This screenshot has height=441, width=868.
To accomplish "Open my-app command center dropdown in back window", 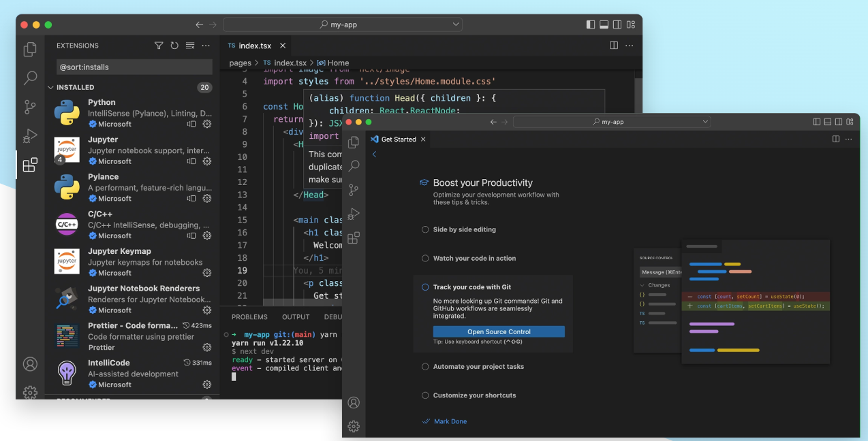I will 456,24.
